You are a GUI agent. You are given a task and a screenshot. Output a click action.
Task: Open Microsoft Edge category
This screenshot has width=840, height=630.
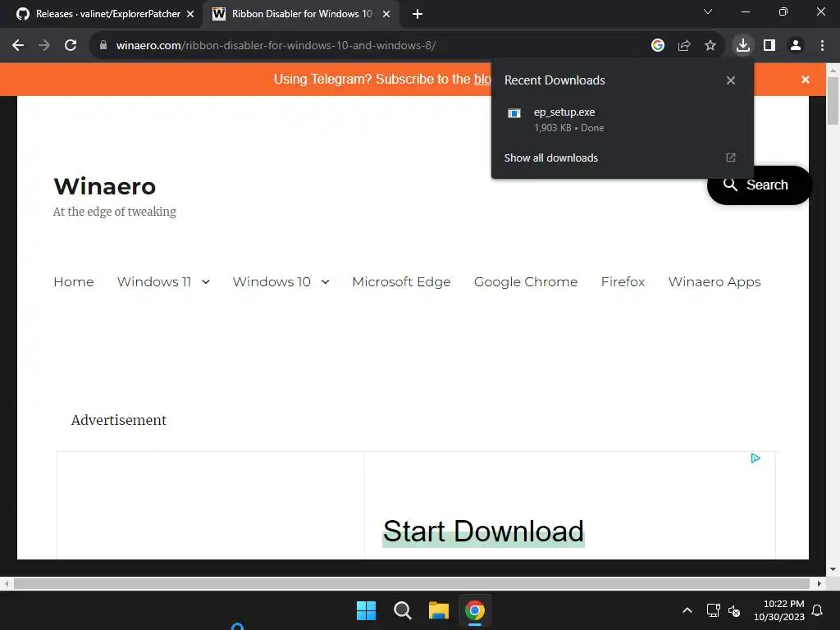401,282
